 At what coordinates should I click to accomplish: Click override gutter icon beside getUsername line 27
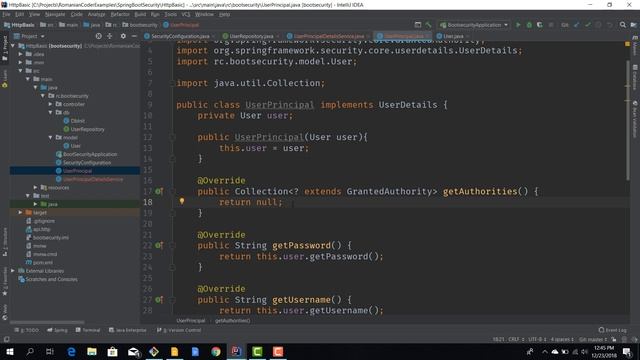coord(159,300)
